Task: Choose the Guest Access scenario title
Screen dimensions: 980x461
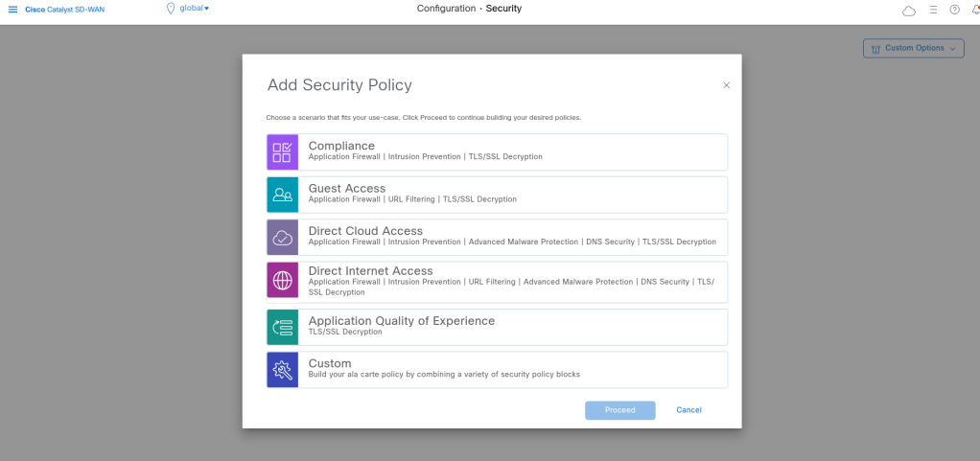Action: click(346, 189)
